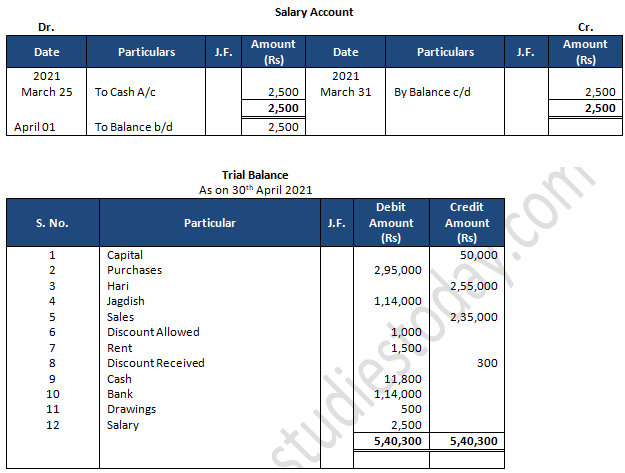Click the 'Salary Account' title
This screenshot has height=473, width=625.
click(314, 12)
